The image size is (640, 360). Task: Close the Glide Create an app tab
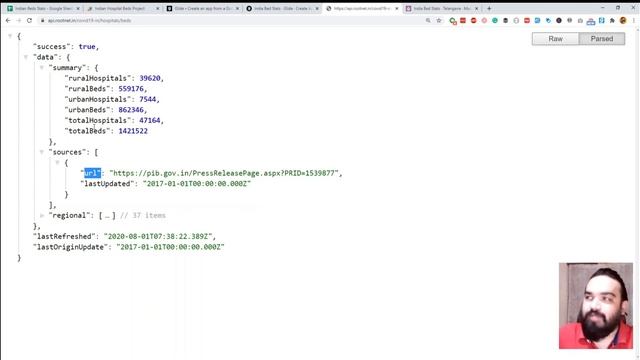point(237,8)
